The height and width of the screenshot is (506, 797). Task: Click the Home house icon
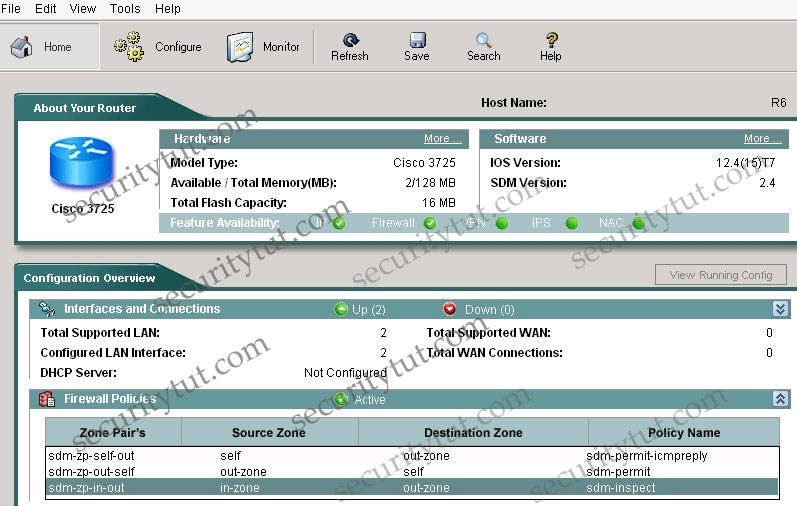click(x=21, y=47)
